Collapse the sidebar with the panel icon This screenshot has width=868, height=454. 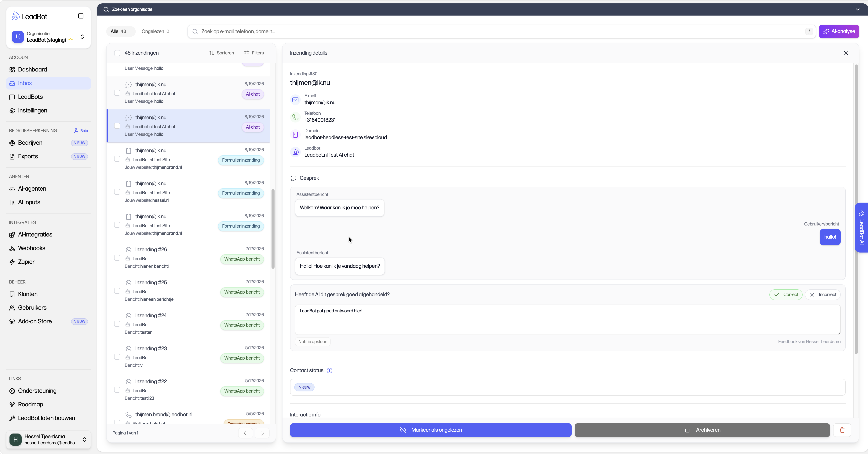pyautogui.click(x=81, y=16)
